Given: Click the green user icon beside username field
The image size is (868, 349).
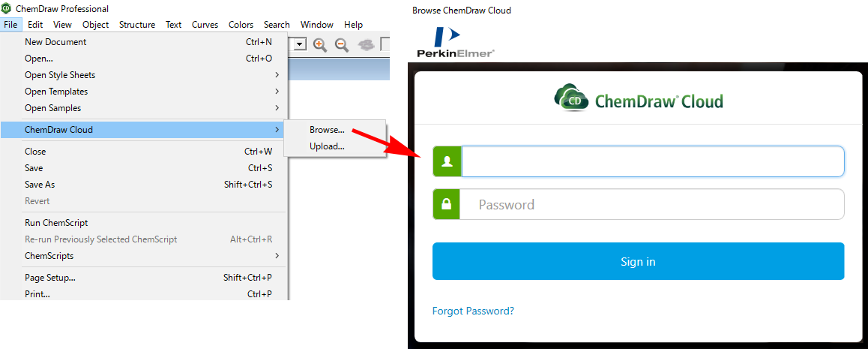Looking at the screenshot, I should click(x=447, y=161).
